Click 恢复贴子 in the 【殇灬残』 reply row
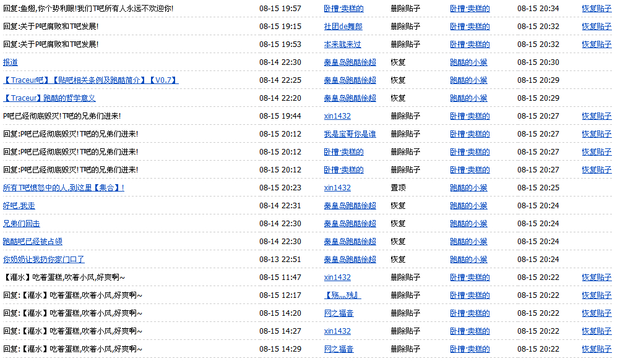Viewport: 620px width, 364px height. [596, 295]
